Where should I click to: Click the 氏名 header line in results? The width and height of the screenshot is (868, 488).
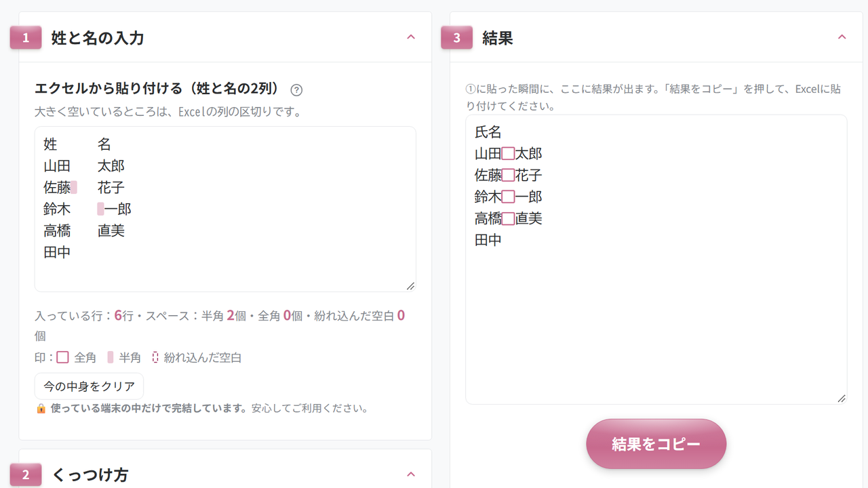488,132
